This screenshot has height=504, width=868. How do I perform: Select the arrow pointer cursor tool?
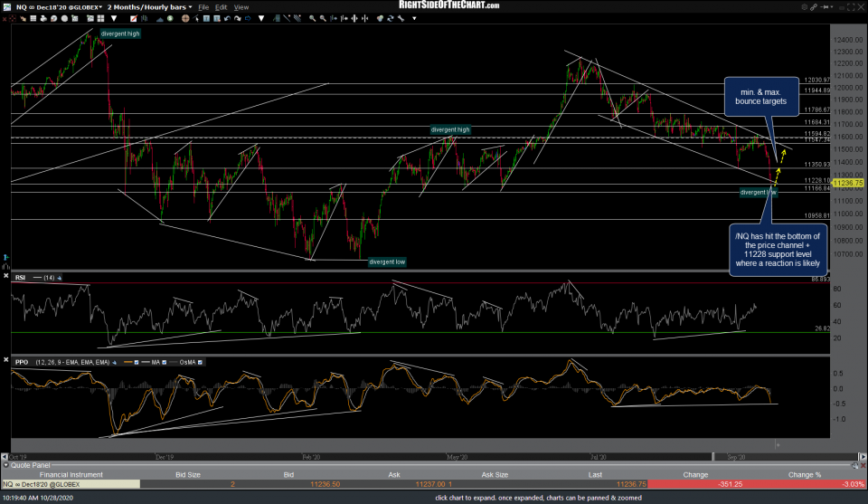coord(196,18)
